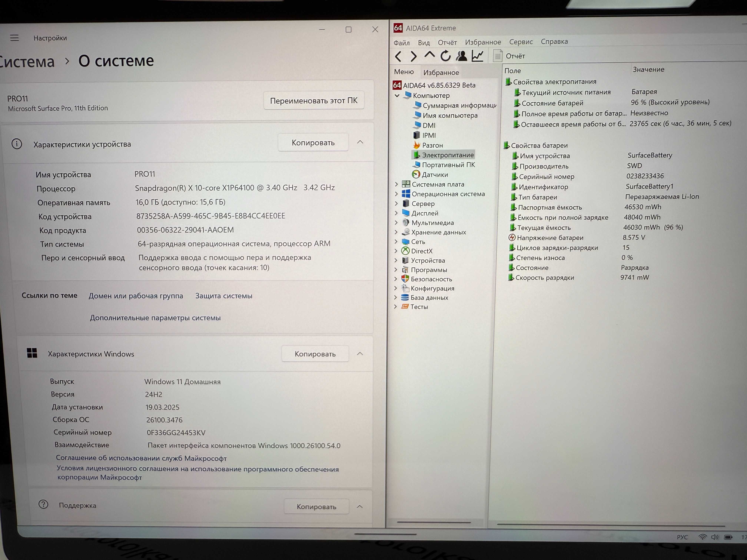
Task: Open Домен или рабочая группа link
Action: tap(136, 296)
